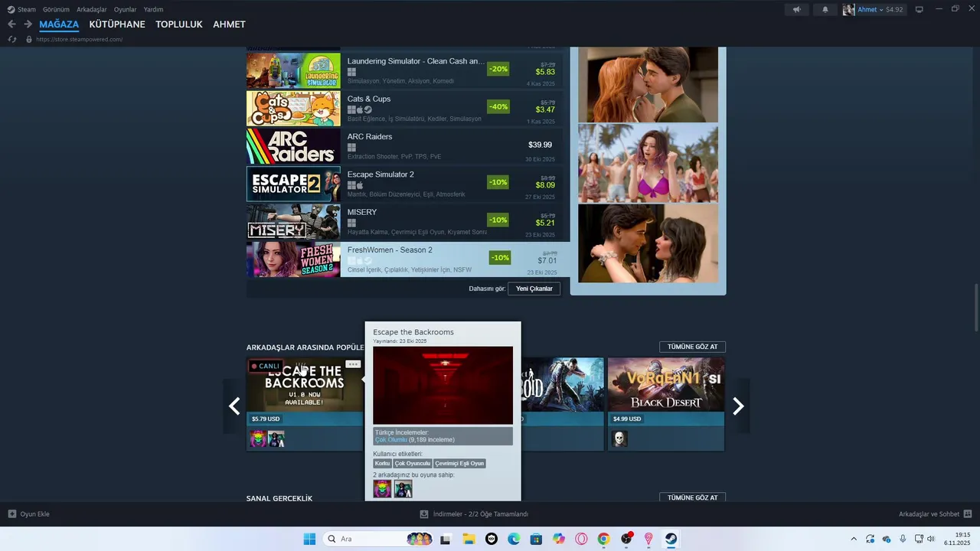The width and height of the screenshot is (980, 551).
Task: Click the Oyun Ekle plus icon
Action: pos(11,514)
